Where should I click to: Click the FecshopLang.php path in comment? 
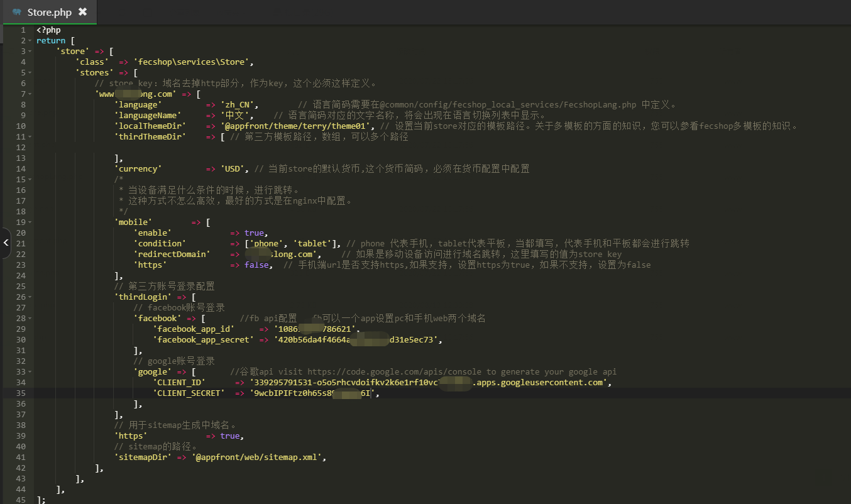[508, 105]
